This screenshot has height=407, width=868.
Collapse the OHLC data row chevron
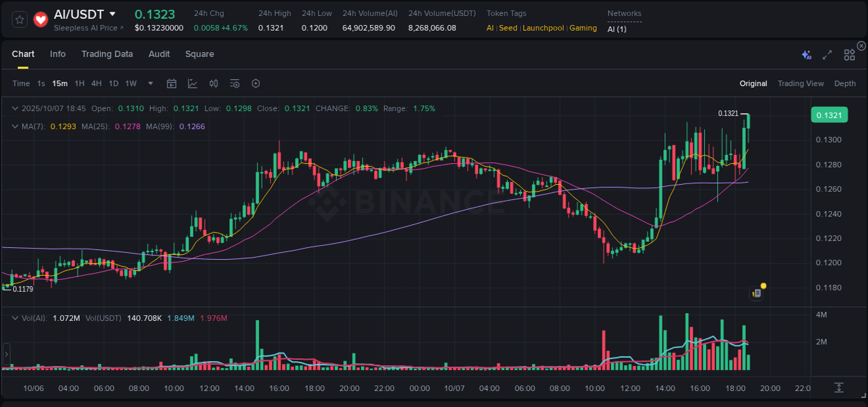click(x=15, y=108)
